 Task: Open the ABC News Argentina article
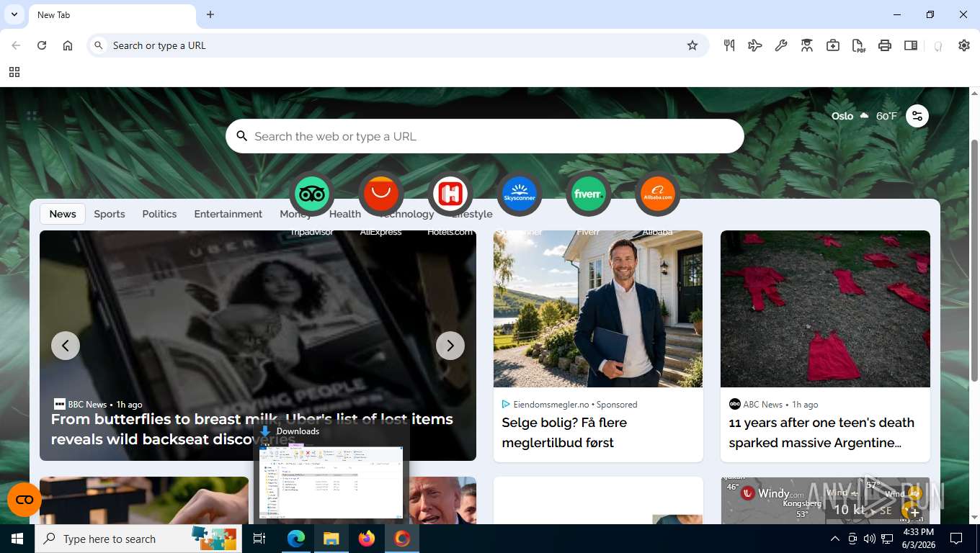[x=825, y=346]
